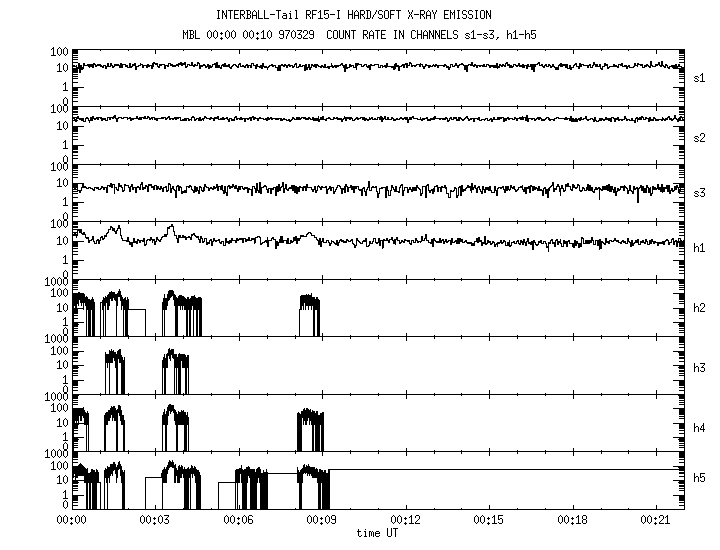Click the s2 channel label

point(699,136)
